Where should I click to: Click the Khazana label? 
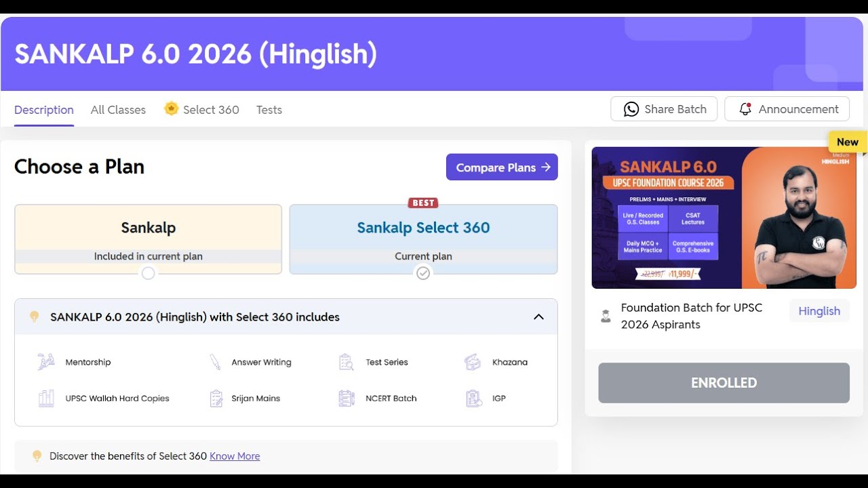(x=510, y=362)
